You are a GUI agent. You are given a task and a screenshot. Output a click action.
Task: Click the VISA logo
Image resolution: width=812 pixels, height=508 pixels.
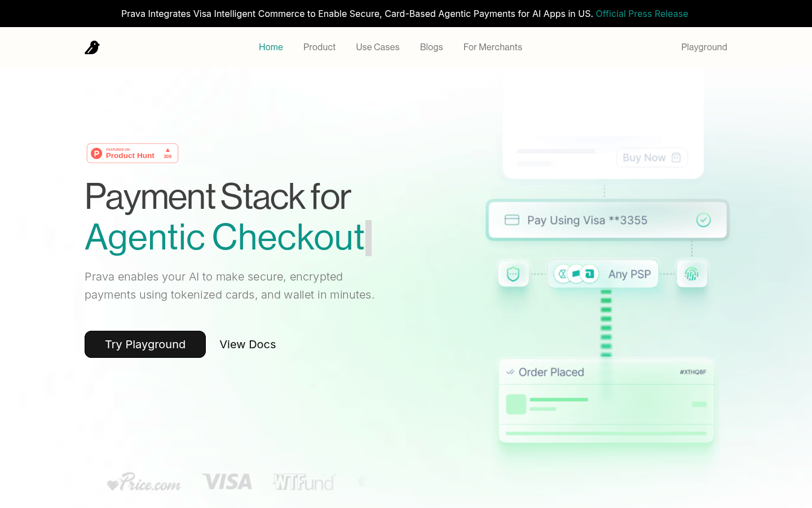[x=227, y=481]
